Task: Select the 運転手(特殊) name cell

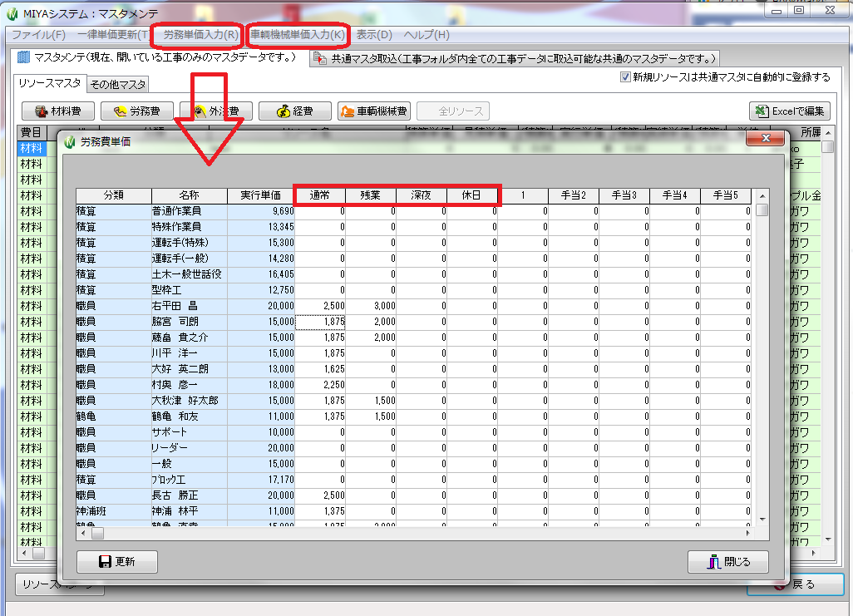Action: click(x=190, y=243)
